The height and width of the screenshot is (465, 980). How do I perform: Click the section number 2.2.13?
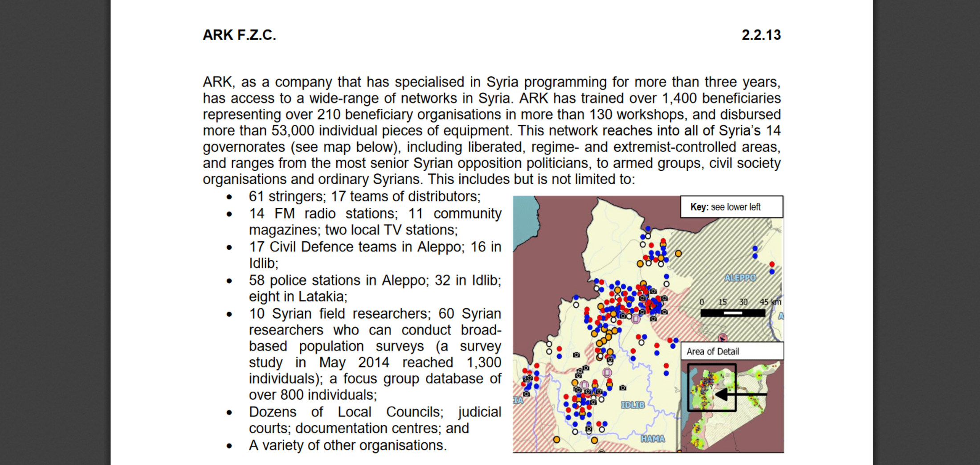click(x=761, y=35)
